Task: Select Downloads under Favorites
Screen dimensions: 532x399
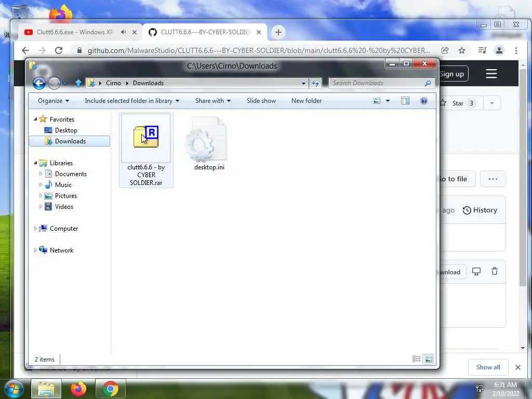Action: click(x=70, y=141)
